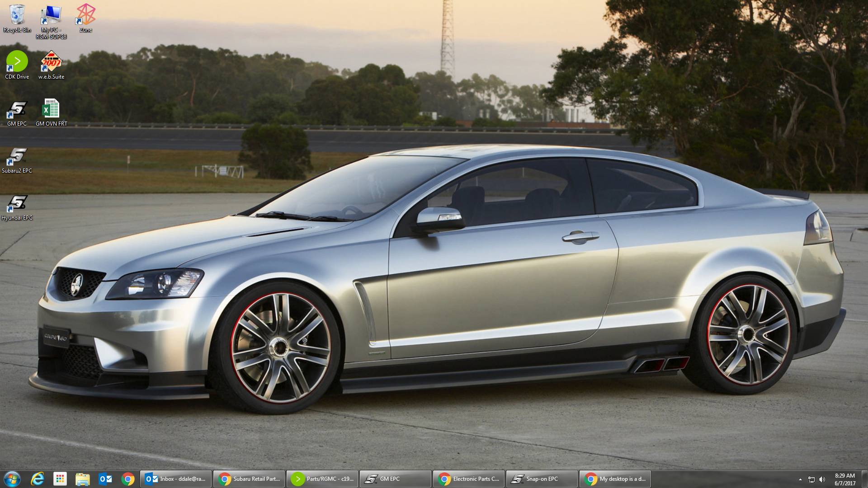The width and height of the screenshot is (868, 488).
Task: Switch to My desktop is a d... Chrome window
Action: coord(615,479)
